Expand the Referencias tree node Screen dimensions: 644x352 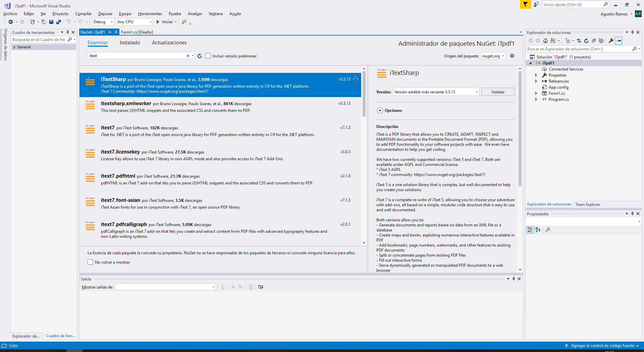tap(536, 81)
